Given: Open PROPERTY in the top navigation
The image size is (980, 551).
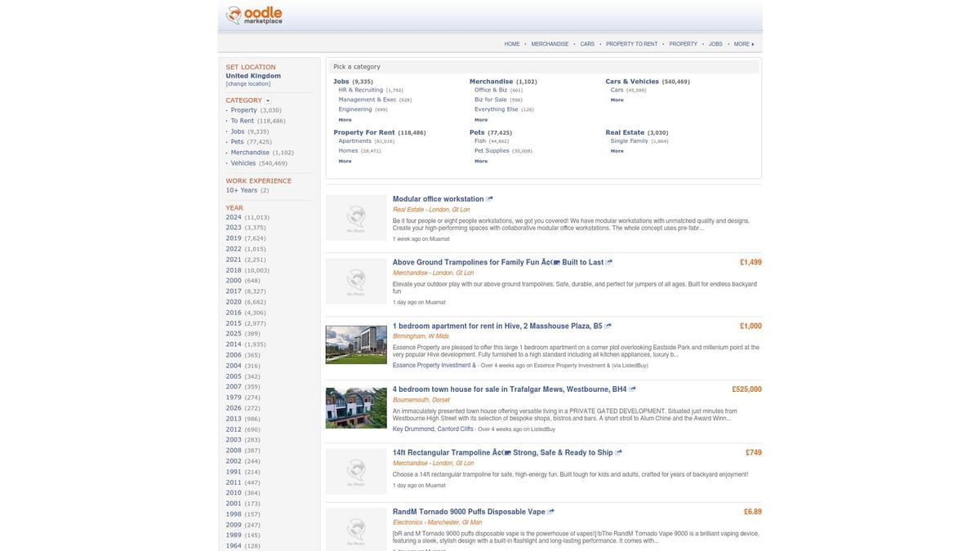Looking at the screenshot, I should tap(684, 44).
